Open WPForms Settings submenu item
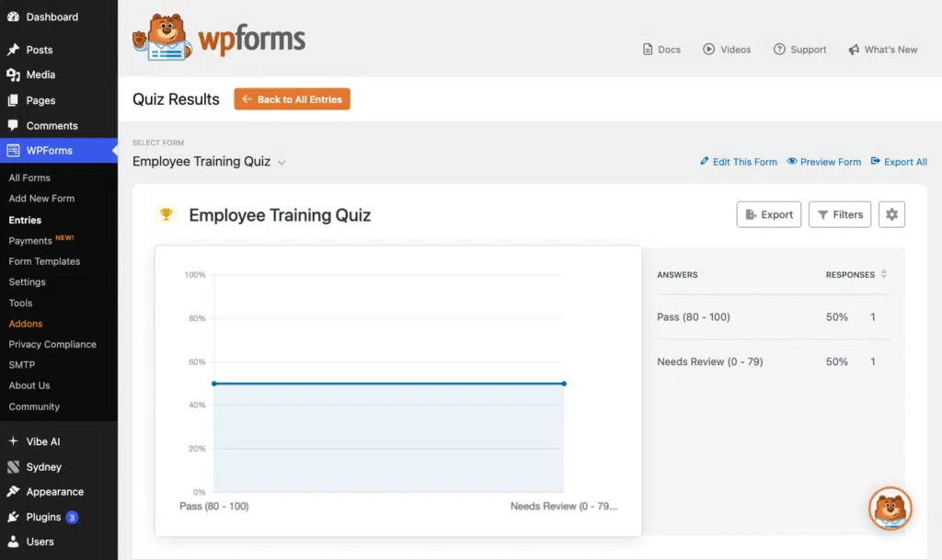Screen dimensions: 942x560 [27, 281]
